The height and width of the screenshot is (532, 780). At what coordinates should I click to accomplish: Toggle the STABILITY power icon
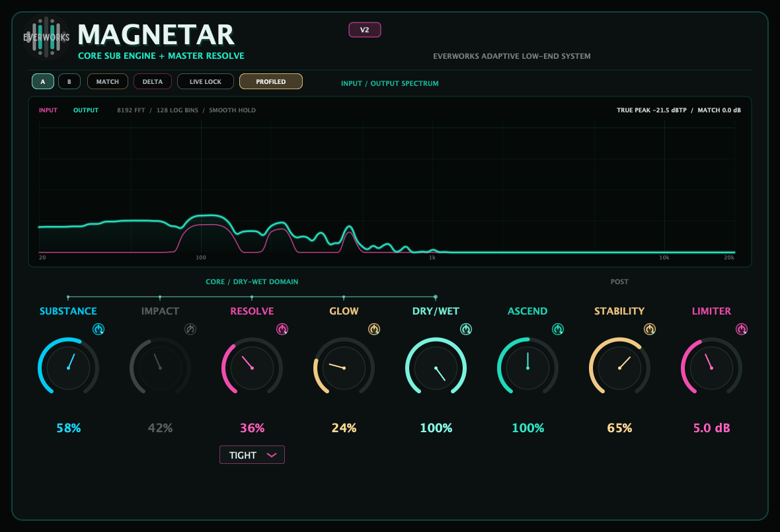pyautogui.click(x=650, y=328)
